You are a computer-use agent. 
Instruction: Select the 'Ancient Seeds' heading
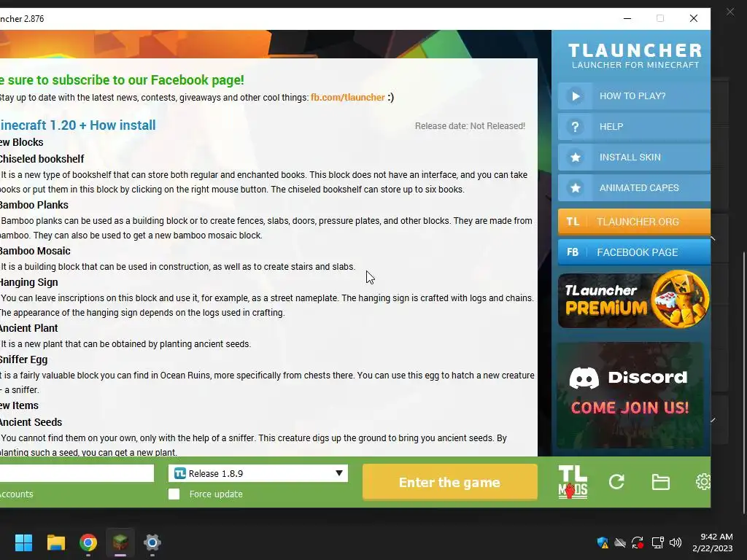click(x=31, y=422)
